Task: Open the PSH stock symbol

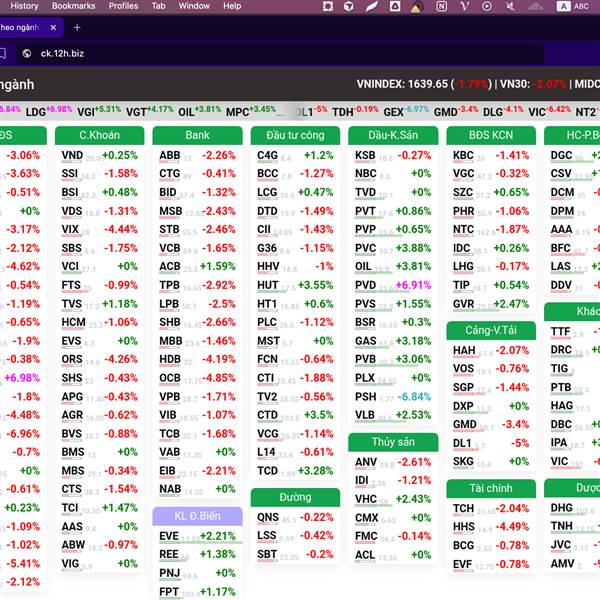Action: pos(365,397)
